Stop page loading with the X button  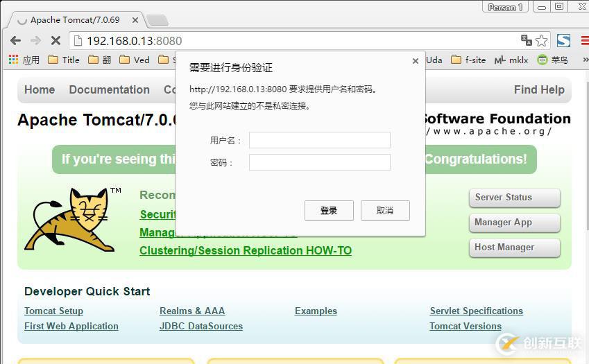pos(56,40)
